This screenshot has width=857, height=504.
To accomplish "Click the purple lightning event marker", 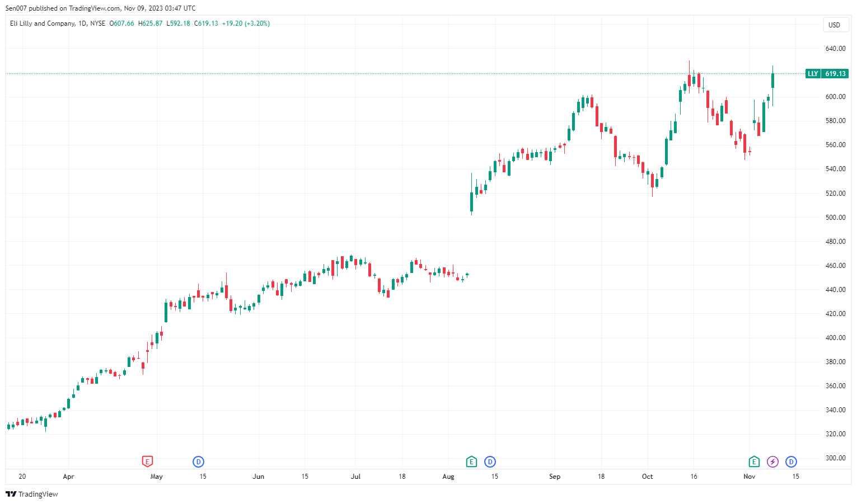I will pyautogui.click(x=772, y=461).
